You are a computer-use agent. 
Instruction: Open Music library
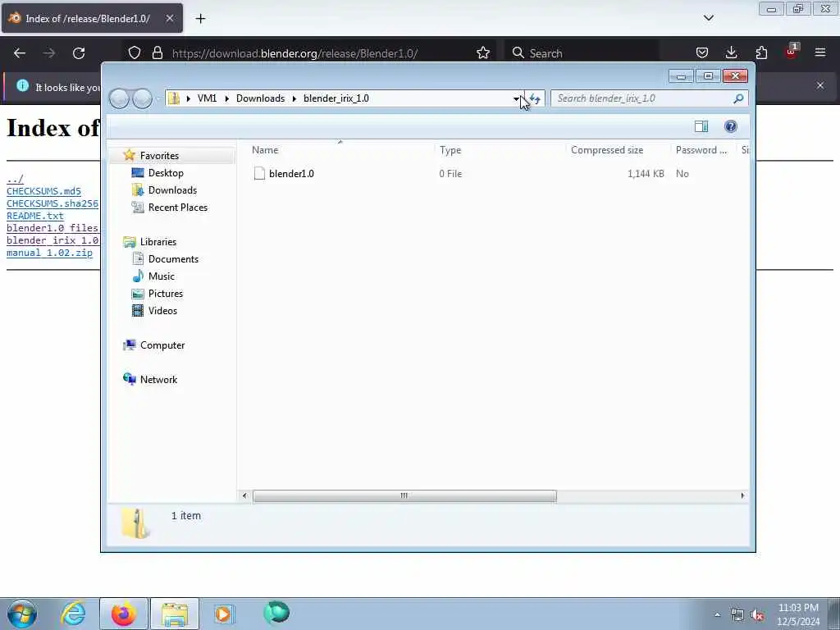[162, 276]
